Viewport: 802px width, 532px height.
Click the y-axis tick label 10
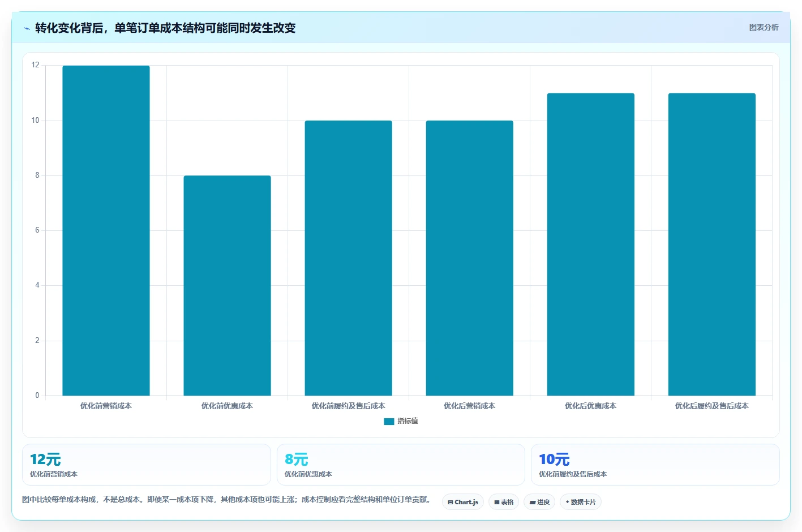pos(36,121)
